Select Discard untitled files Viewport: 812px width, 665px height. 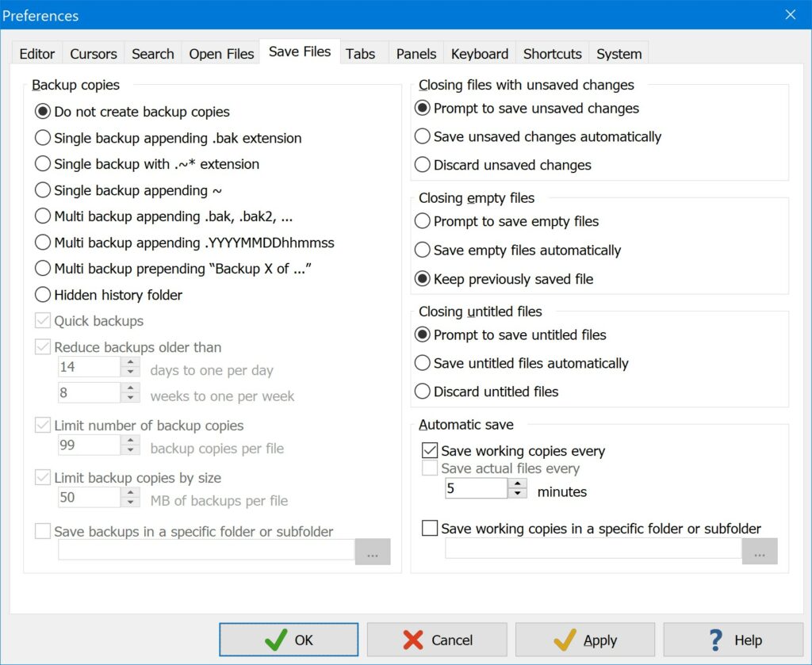pos(486,392)
